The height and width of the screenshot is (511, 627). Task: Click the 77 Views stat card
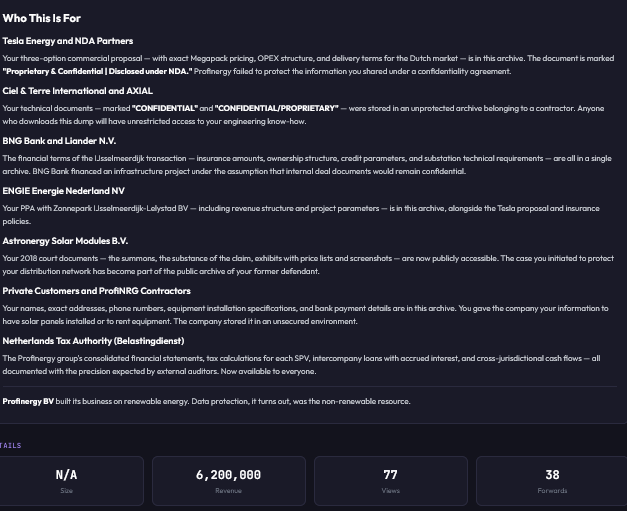coord(391,481)
